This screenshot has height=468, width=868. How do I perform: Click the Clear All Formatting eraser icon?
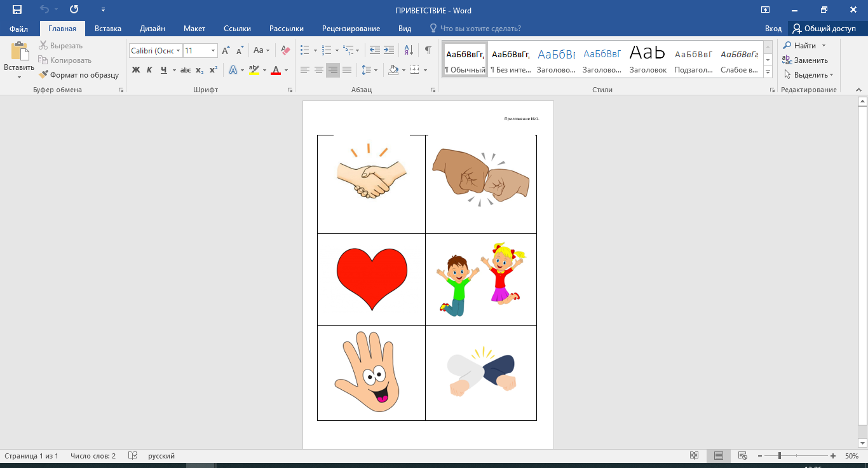pos(285,50)
